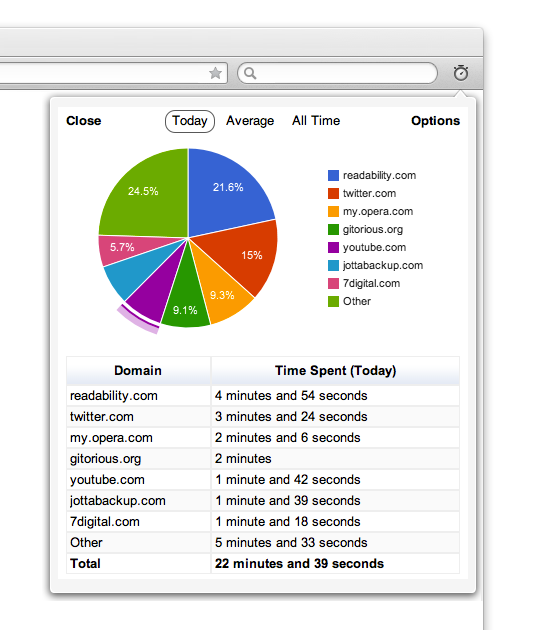Click twitter.com legend label
The height and width of the screenshot is (630, 550).
click(369, 193)
